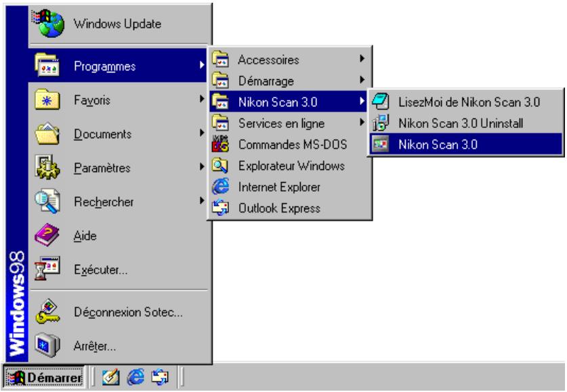Click the Windows Update globe icon
567x392 pixels.
click(48, 24)
